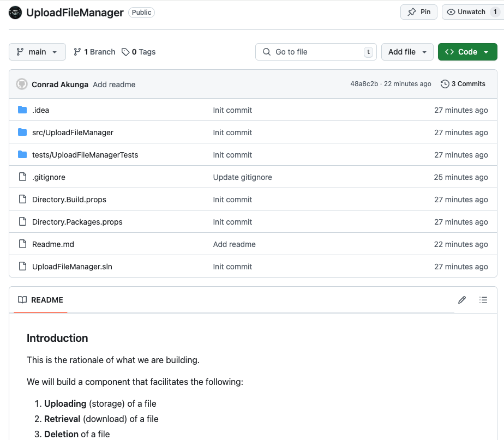Image resolution: width=504 pixels, height=440 pixels.
Task: Open the Readme.md file
Action: tap(53, 244)
